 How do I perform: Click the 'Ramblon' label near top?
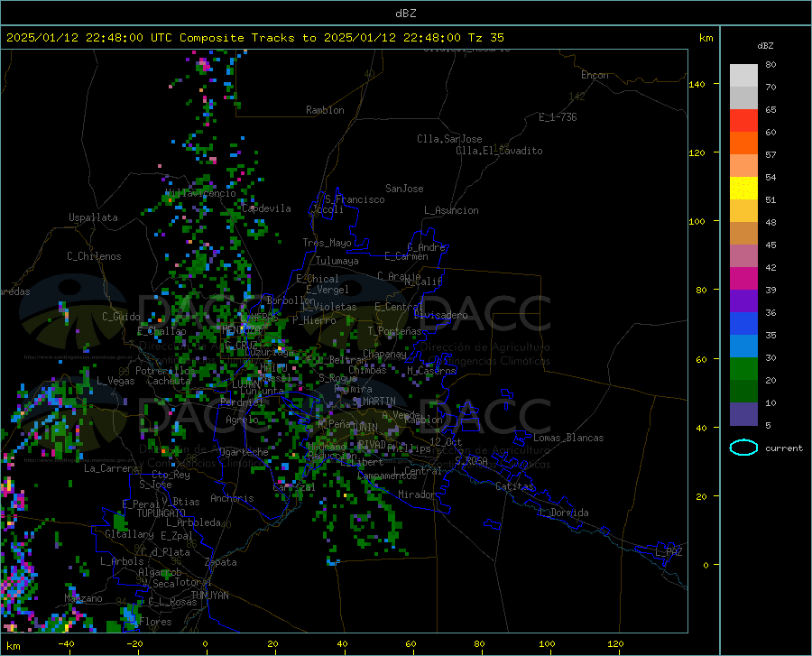(325, 110)
